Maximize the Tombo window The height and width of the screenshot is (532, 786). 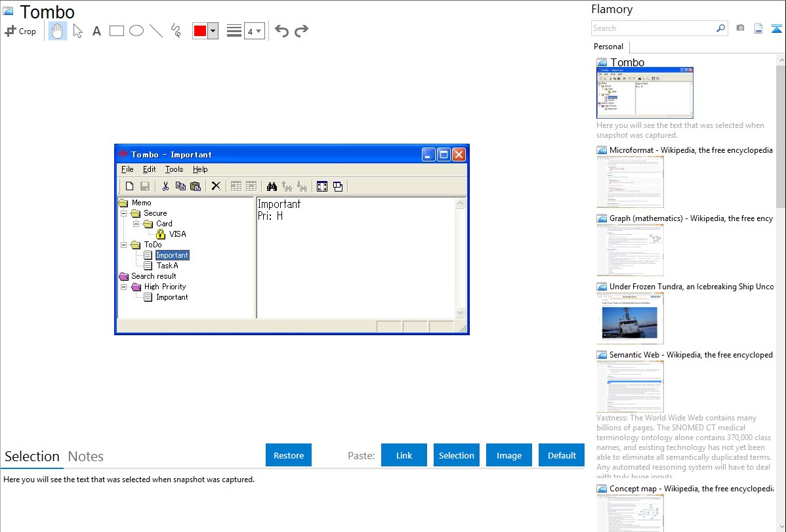444,154
